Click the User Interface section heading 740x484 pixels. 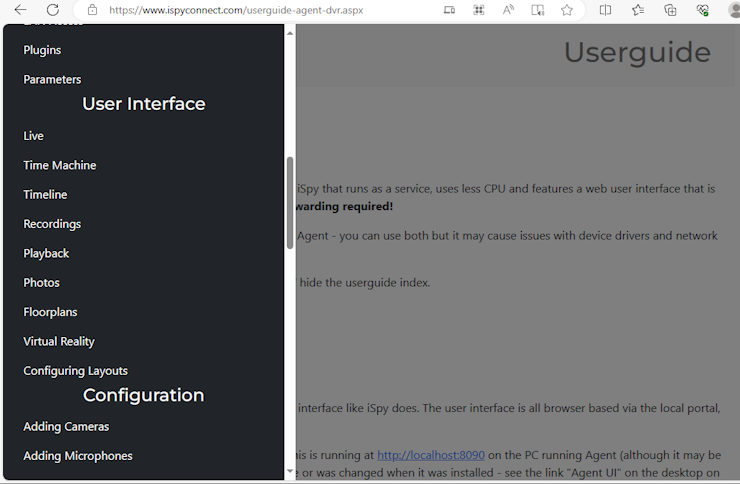point(143,104)
